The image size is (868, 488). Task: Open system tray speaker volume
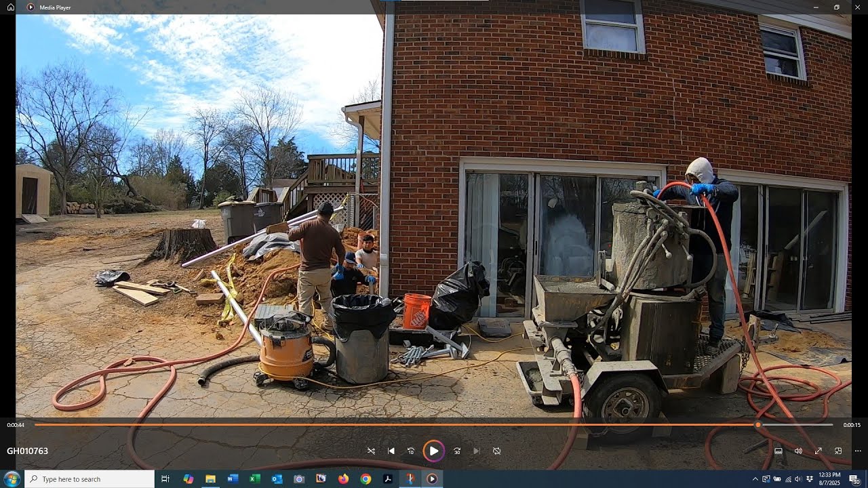click(798, 479)
